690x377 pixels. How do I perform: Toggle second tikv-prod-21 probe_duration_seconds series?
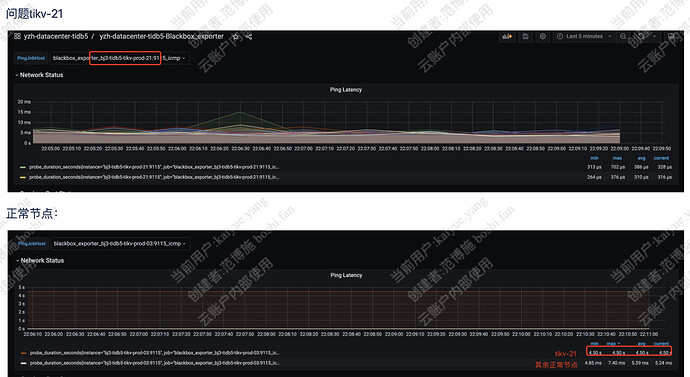[154, 177]
